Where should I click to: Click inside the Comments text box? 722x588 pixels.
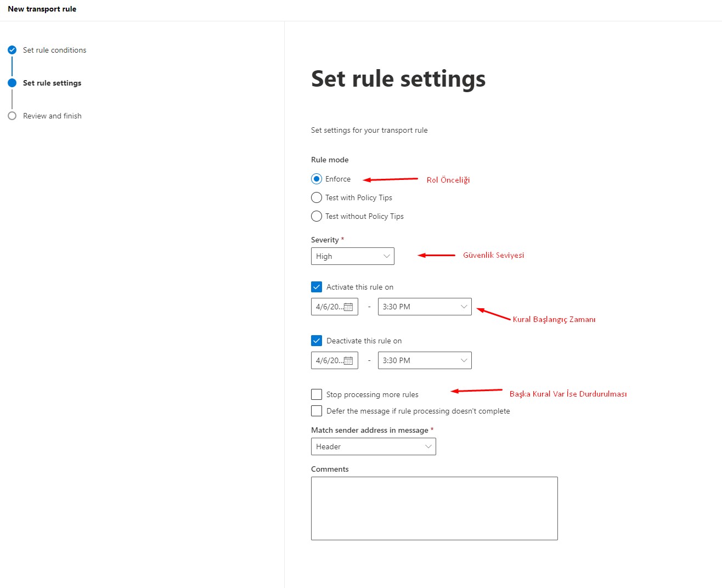[x=434, y=508]
